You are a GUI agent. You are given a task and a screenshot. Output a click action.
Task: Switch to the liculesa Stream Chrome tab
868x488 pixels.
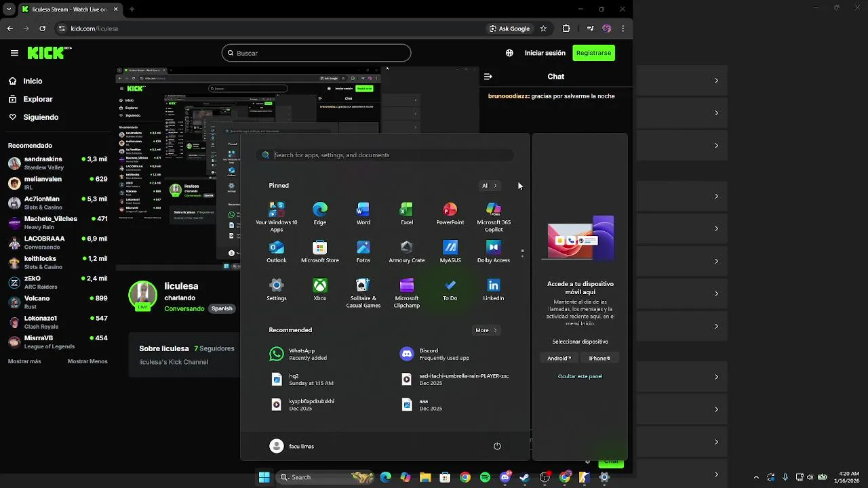click(x=69, y=9)
